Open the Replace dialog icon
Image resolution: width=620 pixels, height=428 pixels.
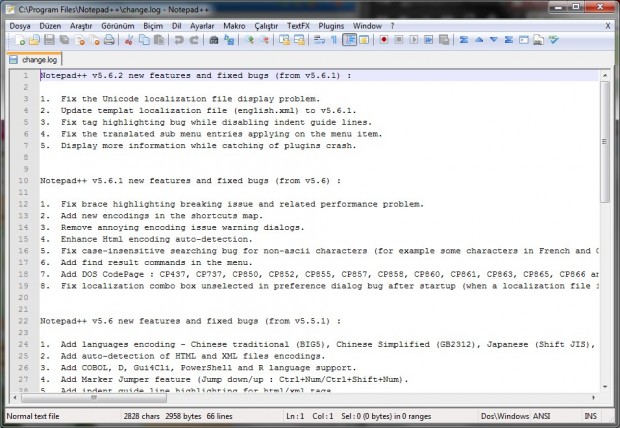229,40
